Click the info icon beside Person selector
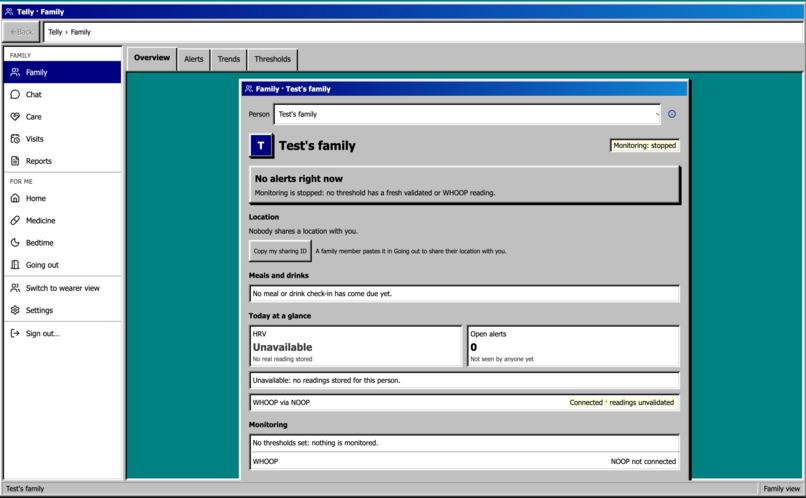806x498 pixels. (x=672, y=114)
